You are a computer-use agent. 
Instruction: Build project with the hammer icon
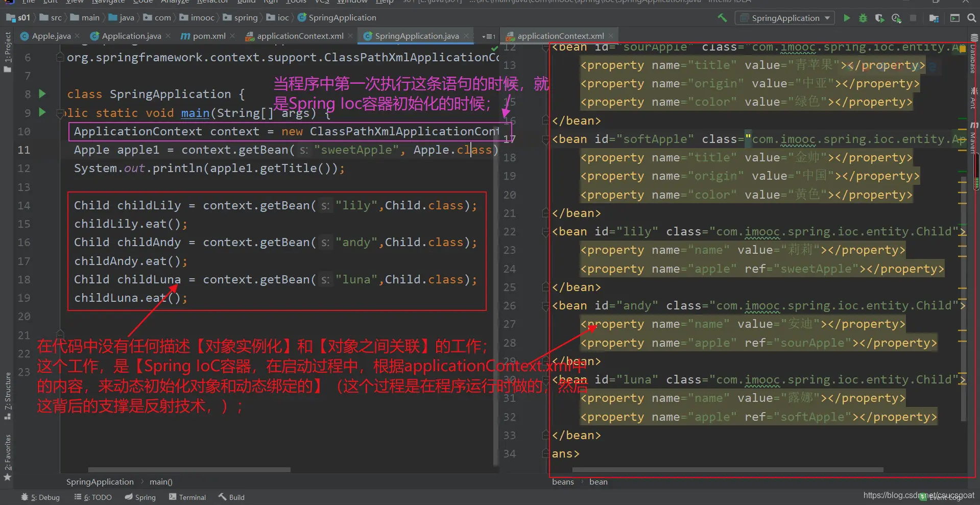722,18
